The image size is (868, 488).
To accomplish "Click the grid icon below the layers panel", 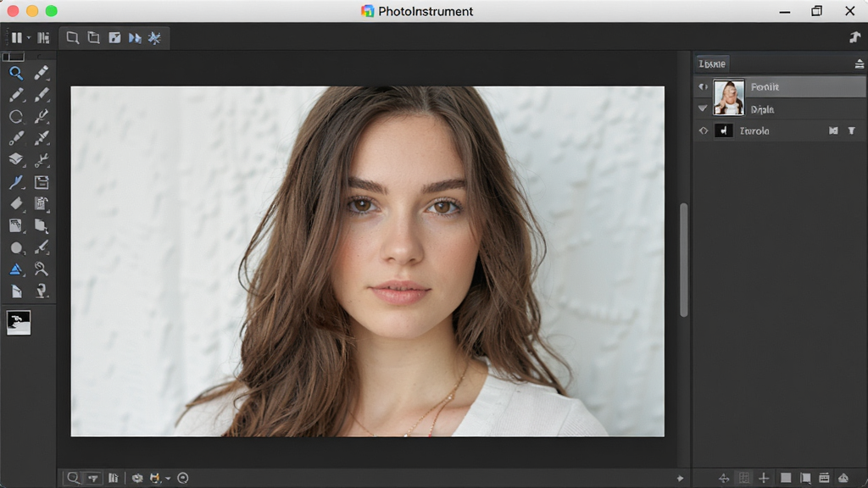I will tap(744, 478).
